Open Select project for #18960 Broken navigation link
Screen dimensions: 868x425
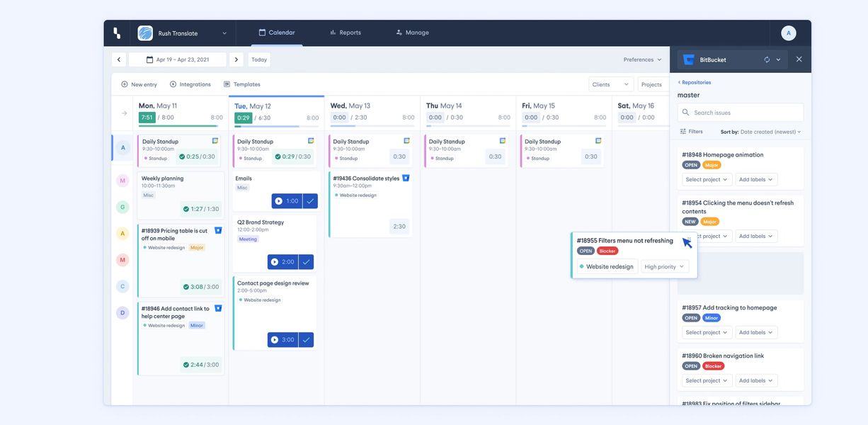(x=707, y=380)
